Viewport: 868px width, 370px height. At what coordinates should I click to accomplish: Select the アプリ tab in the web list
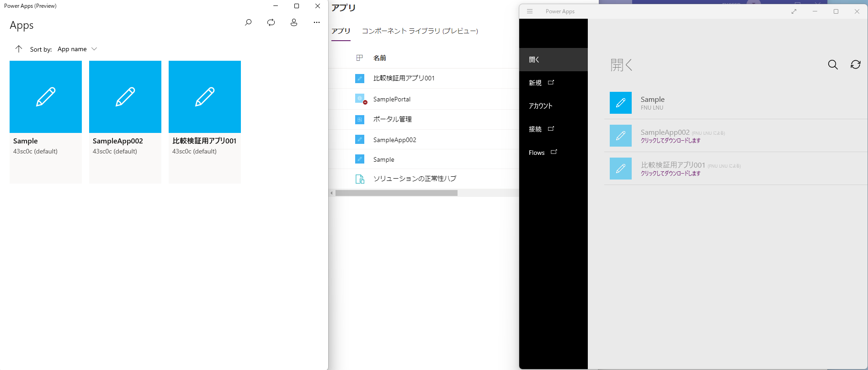tap(341, 31)
